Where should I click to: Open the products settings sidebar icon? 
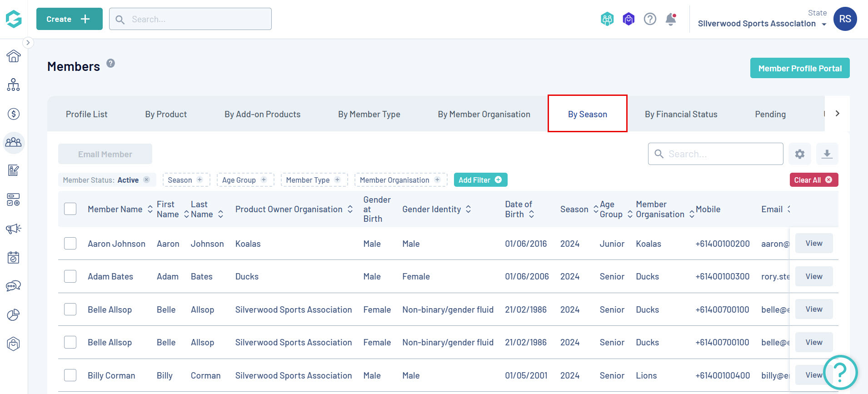(x=14, y=199)
